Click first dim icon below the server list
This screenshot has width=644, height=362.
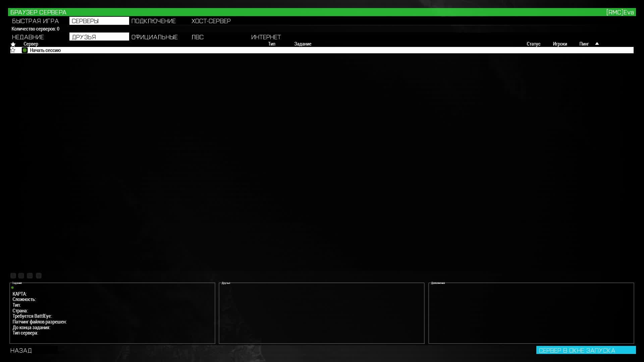pyautogui.click(x=13, y=276)
